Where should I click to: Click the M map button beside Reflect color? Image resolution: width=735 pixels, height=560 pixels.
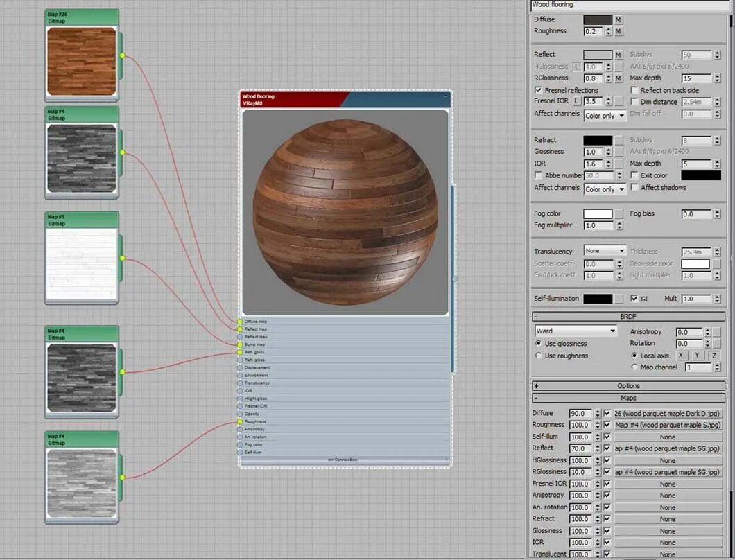(x=619, y=55)
